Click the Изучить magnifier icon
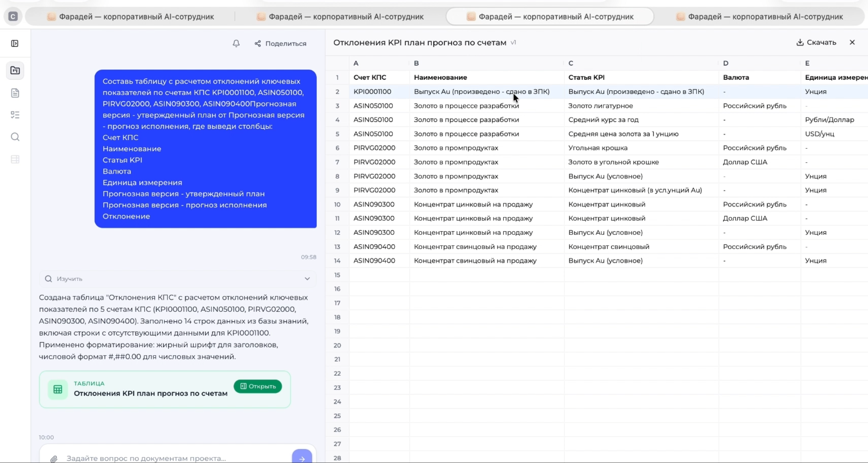Screen dimensions: 868x463 (x=48, y=279)
